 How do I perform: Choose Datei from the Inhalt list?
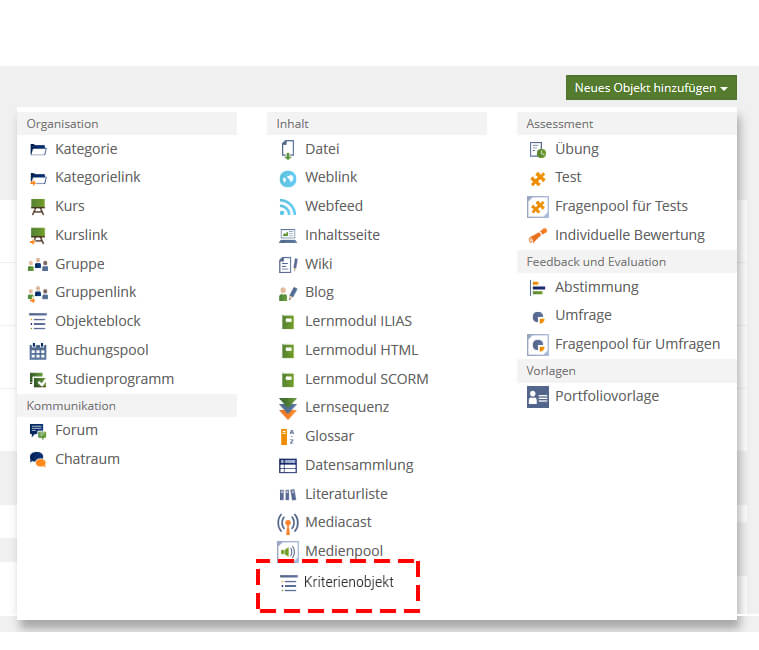(322, 149)
